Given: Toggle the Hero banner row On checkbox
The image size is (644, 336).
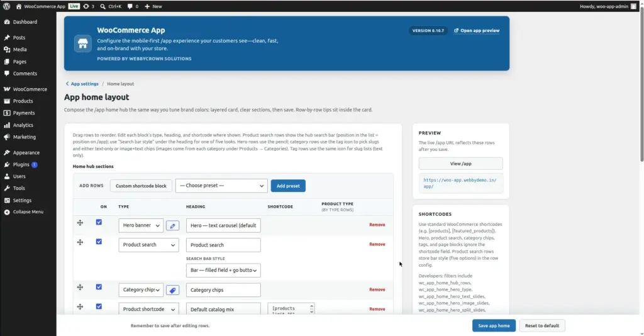Looking at the screenshot, I should coord(99,222).
